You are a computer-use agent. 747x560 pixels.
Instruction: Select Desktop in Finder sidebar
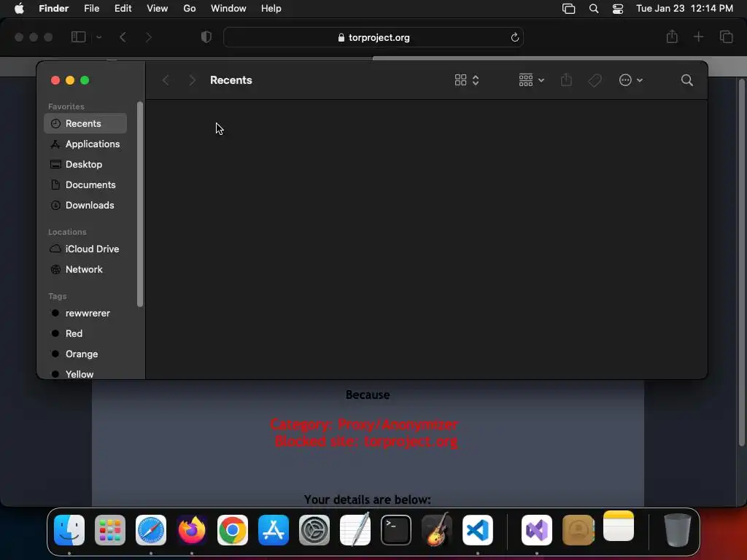coord(85,164)
